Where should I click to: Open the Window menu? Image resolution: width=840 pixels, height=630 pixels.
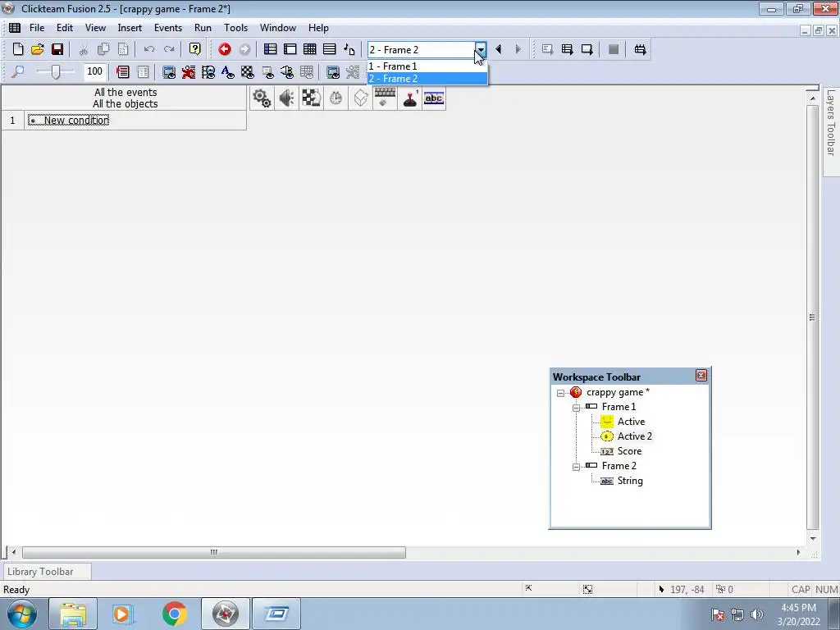[x=278, y=28]
